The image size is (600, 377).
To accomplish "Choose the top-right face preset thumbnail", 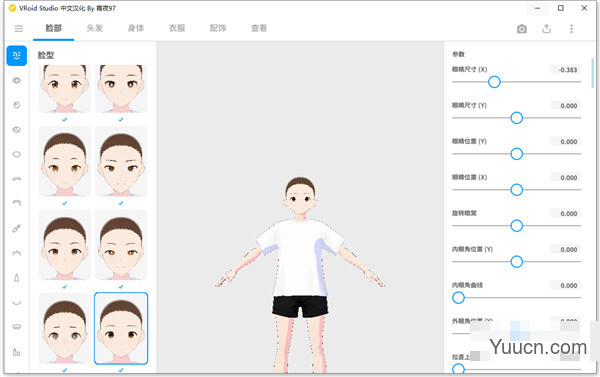I will point(121,89).
